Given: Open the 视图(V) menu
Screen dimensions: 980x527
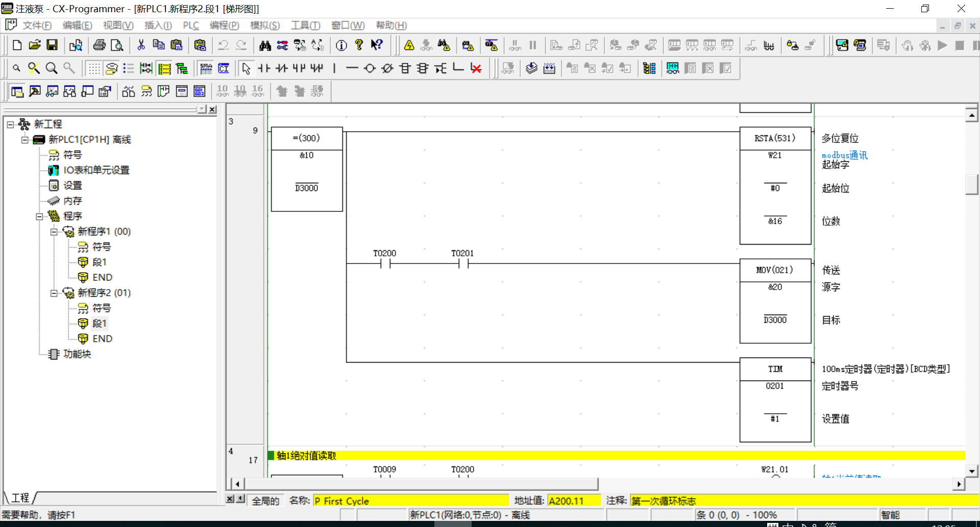Looking at the screenshot, I should click(118, 26).
